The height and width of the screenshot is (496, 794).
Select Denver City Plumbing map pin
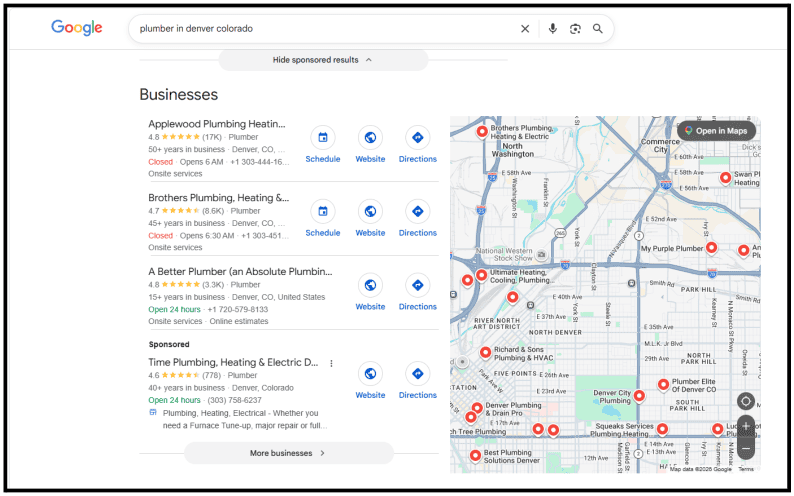click(x=640, y=396)
